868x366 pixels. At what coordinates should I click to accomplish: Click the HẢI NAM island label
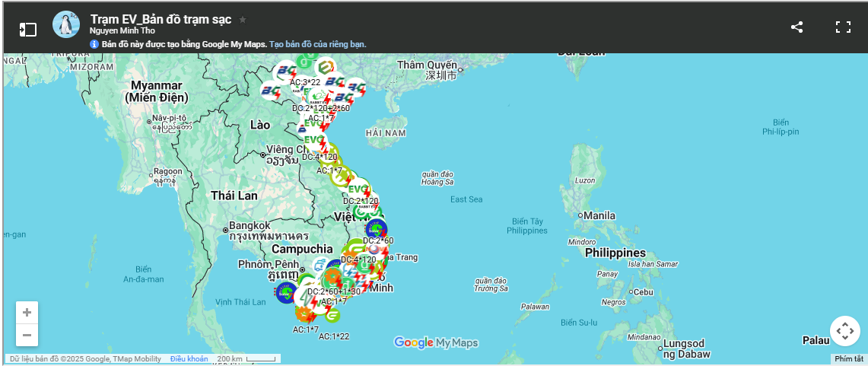(x=386, y=133)
